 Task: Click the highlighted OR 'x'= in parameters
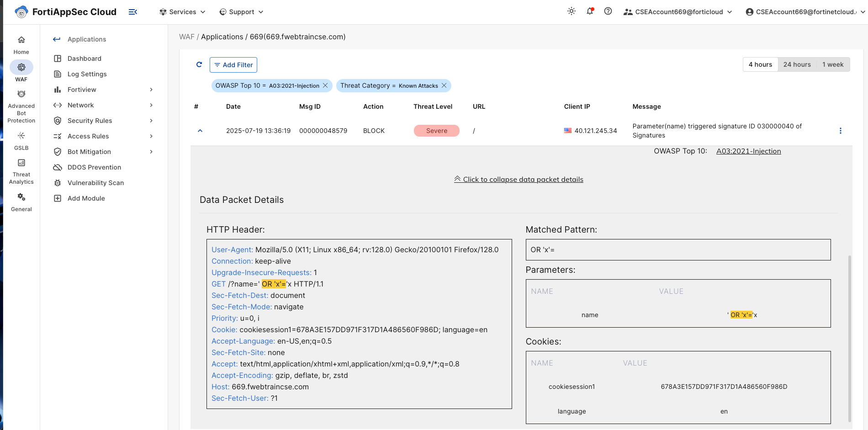point(741,315)
